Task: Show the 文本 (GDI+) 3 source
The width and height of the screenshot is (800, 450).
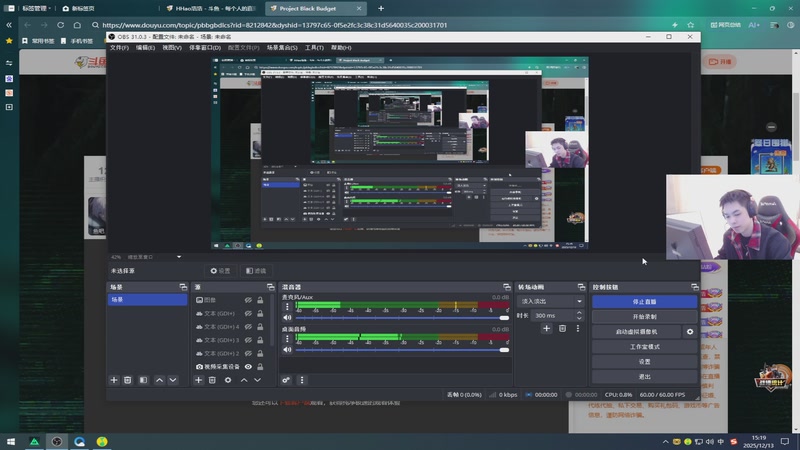Action: pos(248,340)
